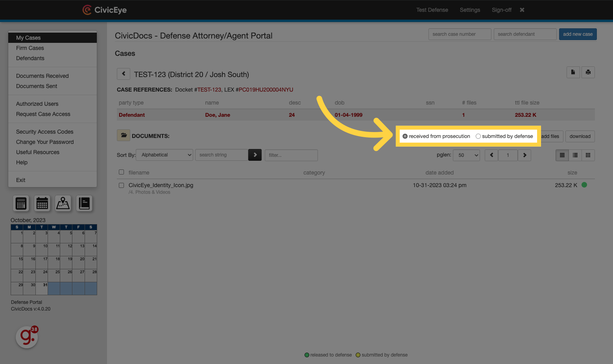Open the law book reference icon
The image size is (613, 364).
coord(84,203)
